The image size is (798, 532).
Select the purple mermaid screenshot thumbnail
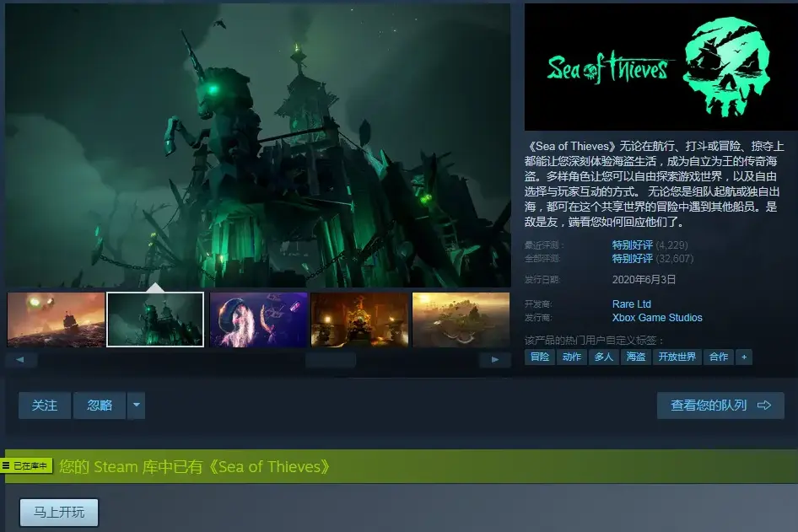coord(258,320)
